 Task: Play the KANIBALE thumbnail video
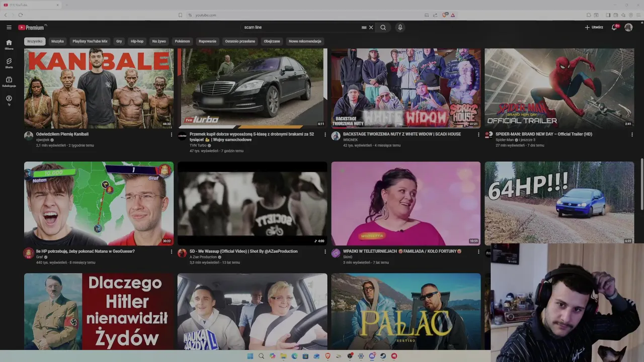tap(99, 88)
